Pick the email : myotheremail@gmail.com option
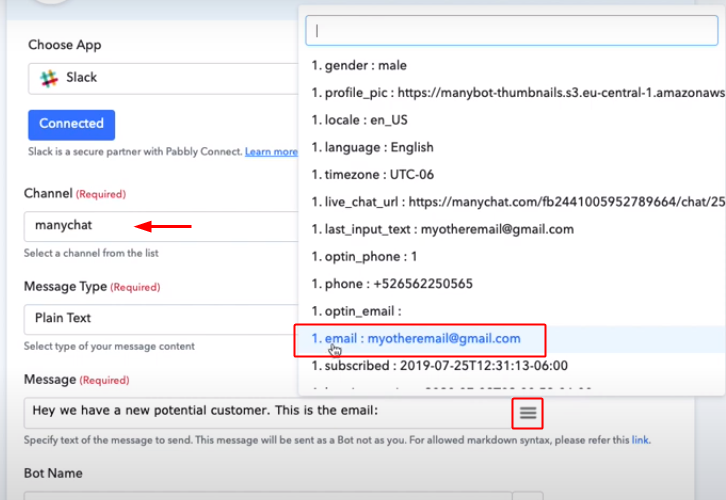 pyautogui.click(x=512, y=339)
